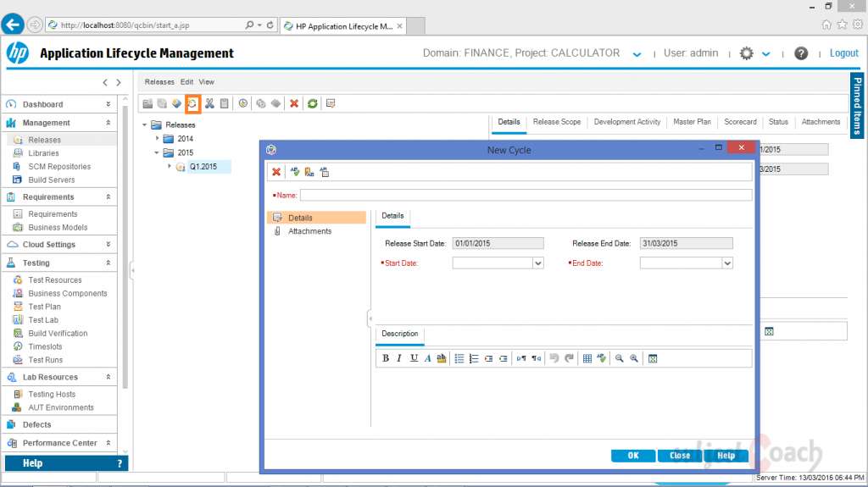Click the Redo arrow in Description editor
Image resolution: width=868 pixels, height=487 pixels.
[x=569, y=358]
